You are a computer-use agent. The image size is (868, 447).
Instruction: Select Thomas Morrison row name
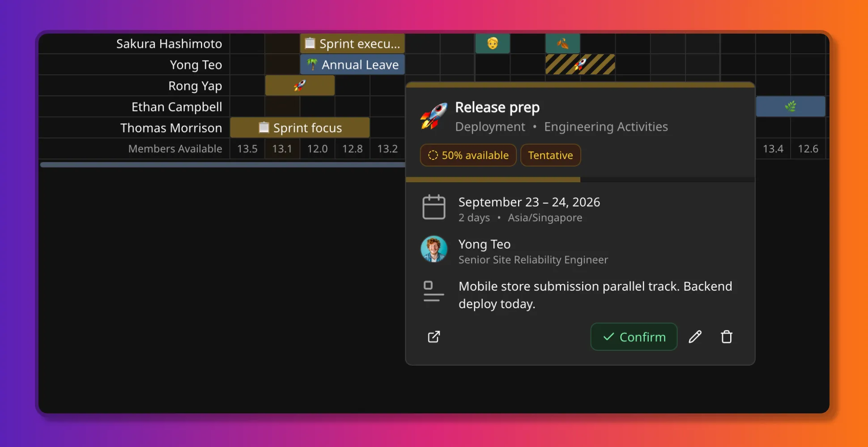pyautogui.click(x=171, y=128)
